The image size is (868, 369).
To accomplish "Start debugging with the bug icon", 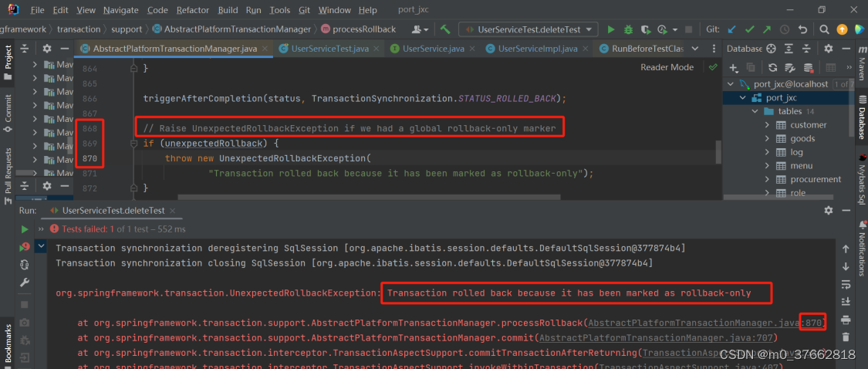I will 628,29.
